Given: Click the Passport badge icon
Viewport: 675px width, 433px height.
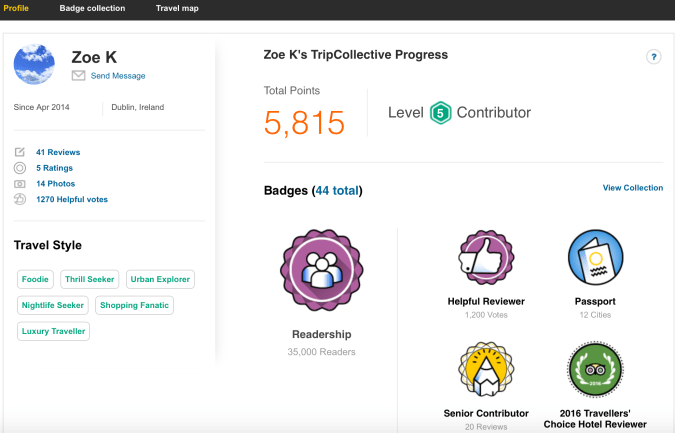Looking at the screenshot, I should pyautogui.click(x=596, y=258).
